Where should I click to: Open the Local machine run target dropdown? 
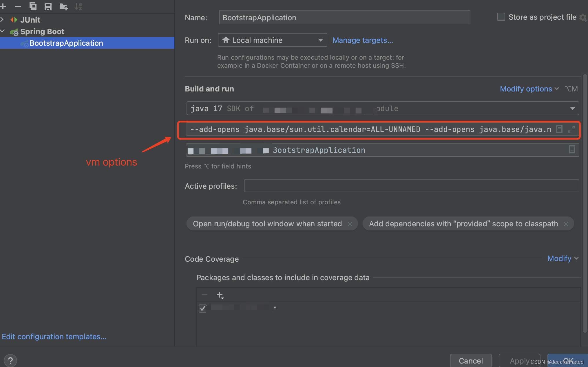[272, 40]
